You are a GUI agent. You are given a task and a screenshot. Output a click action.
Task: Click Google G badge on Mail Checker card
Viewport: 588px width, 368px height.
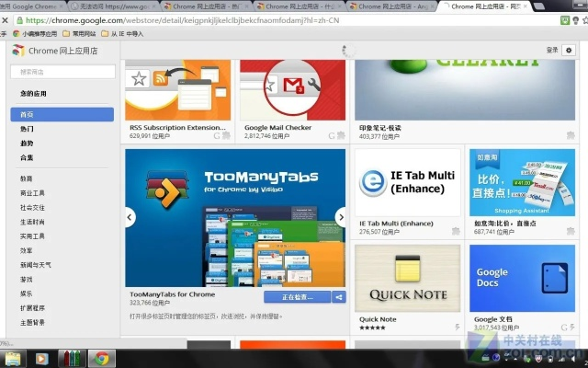pyautogui.click(x=332, y=136)
